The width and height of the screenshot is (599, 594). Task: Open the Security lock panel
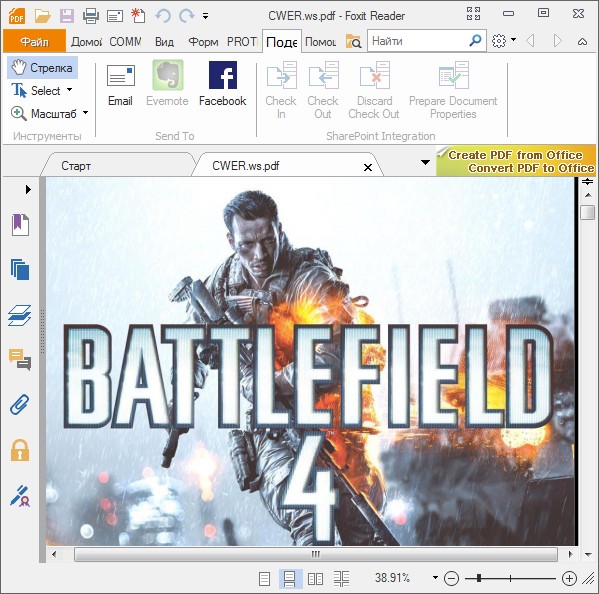tap(20, 450)
